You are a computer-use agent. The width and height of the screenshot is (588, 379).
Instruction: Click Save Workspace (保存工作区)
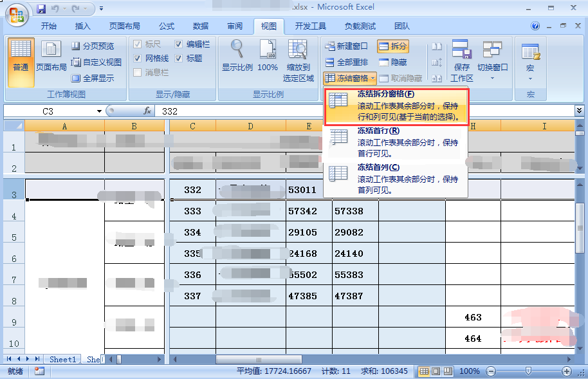tap(462, 60)
